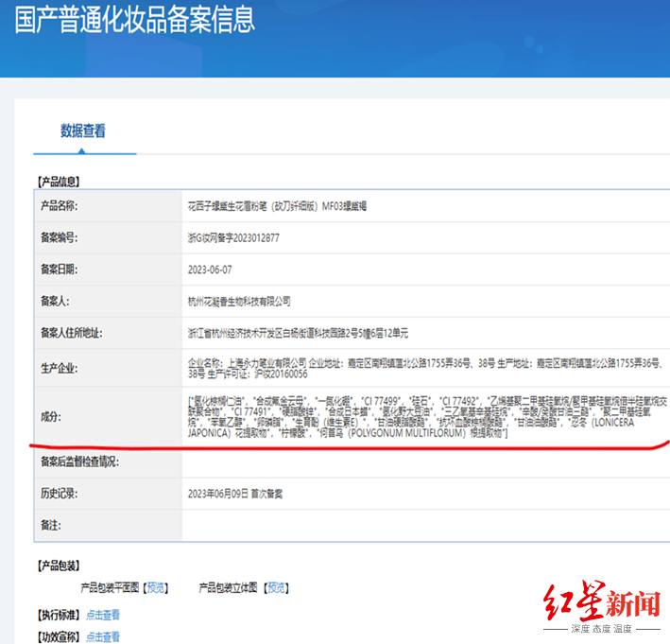Click the 备案人住所地址 label cell

[x=108, y=333]
